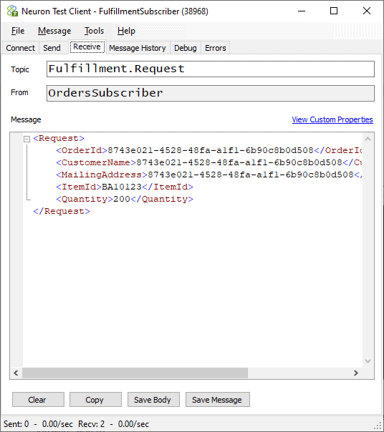Click the Copy button
Image resolution: width=384 pixels, height=432 pixels.
coord(95,400)
